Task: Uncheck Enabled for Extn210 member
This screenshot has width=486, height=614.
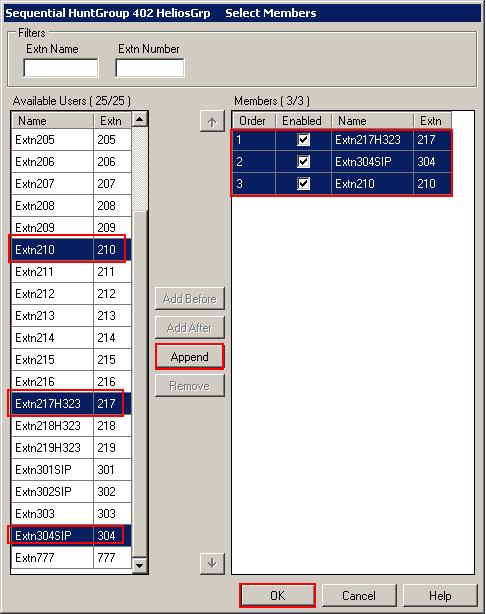Action: [x=304, y=184]
